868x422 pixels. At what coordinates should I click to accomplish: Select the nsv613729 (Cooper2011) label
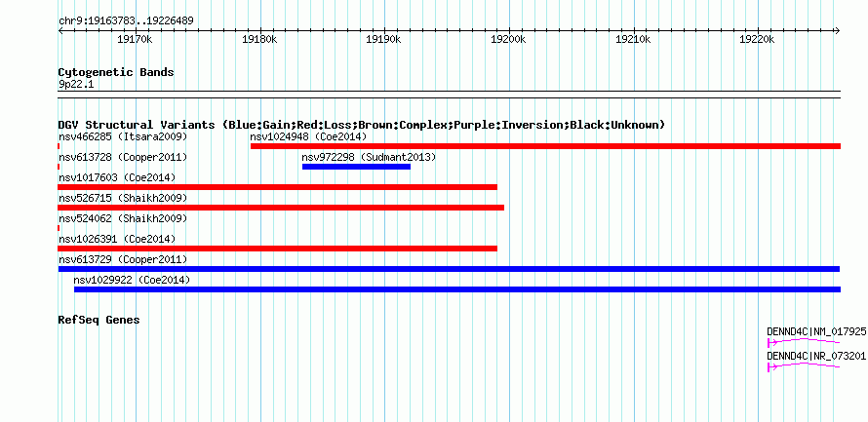pos(123,259)
